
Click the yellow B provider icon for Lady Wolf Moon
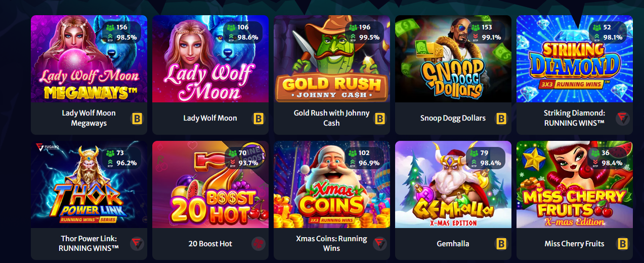(x=259, y=119)
